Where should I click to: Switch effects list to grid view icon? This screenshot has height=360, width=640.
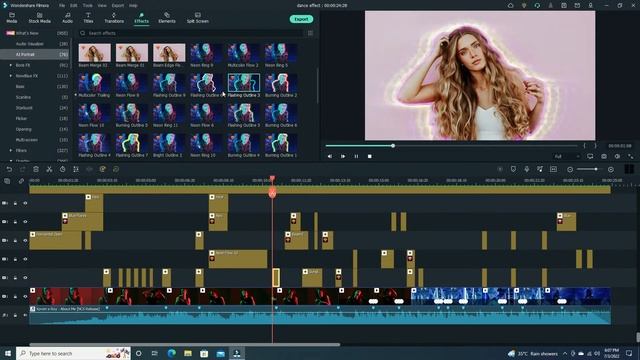tap(310, 33)
